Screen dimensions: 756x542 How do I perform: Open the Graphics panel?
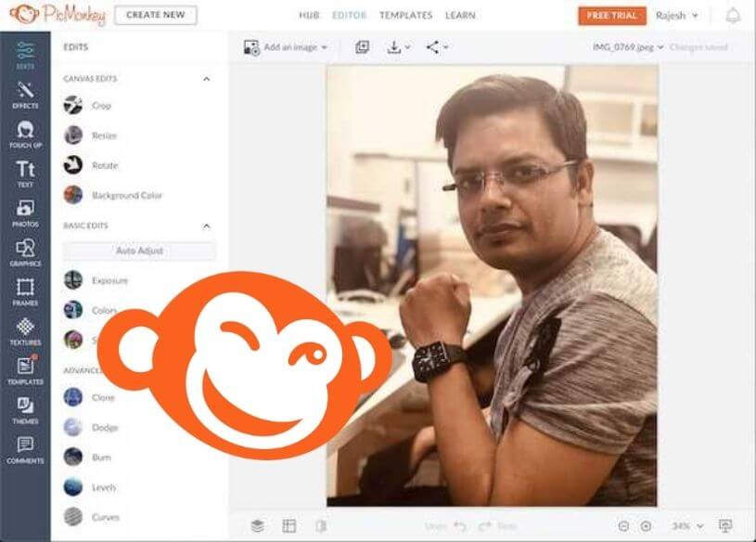[x=25, y=252]
